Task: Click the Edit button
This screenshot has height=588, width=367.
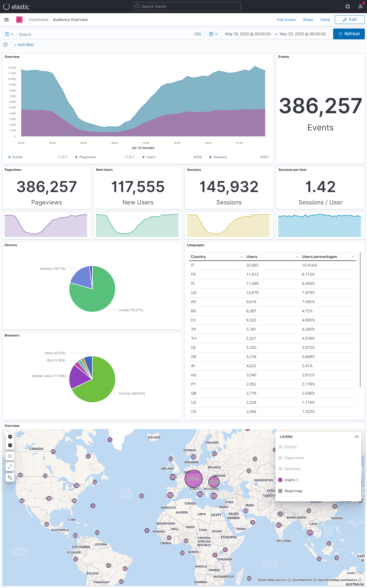Action: click(350, 20)
